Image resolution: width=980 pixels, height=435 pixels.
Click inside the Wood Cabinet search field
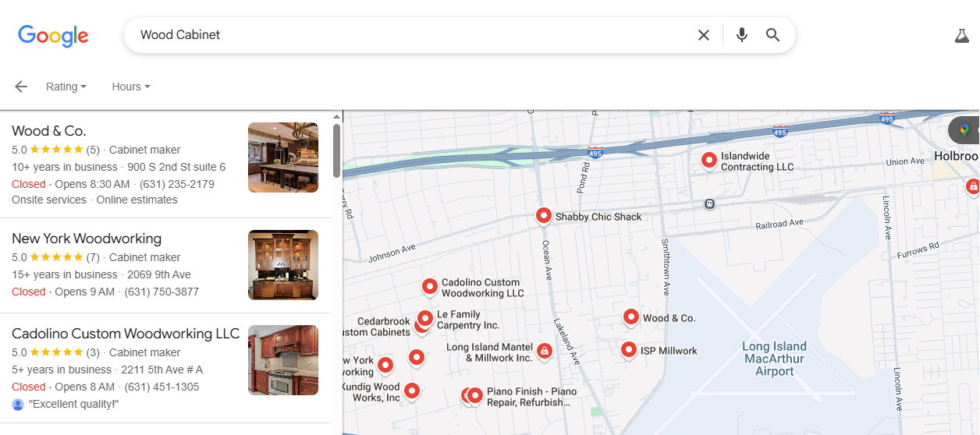click(x=414, y=35)
